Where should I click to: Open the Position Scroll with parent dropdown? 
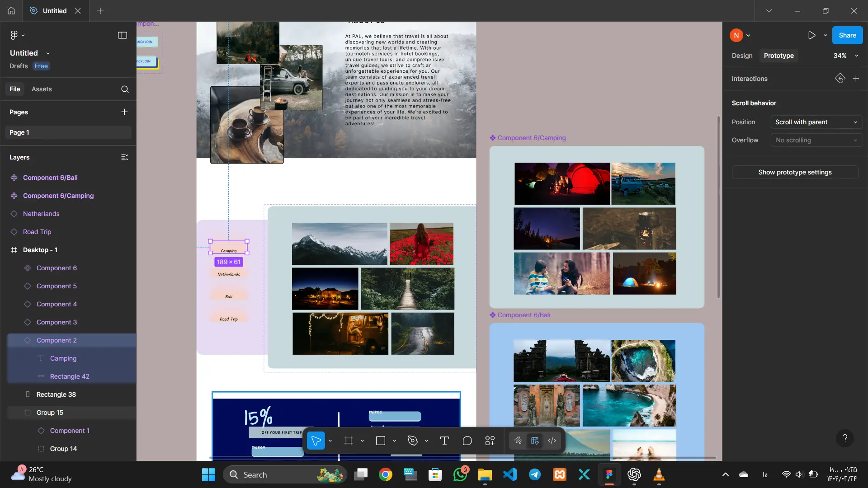816,122
